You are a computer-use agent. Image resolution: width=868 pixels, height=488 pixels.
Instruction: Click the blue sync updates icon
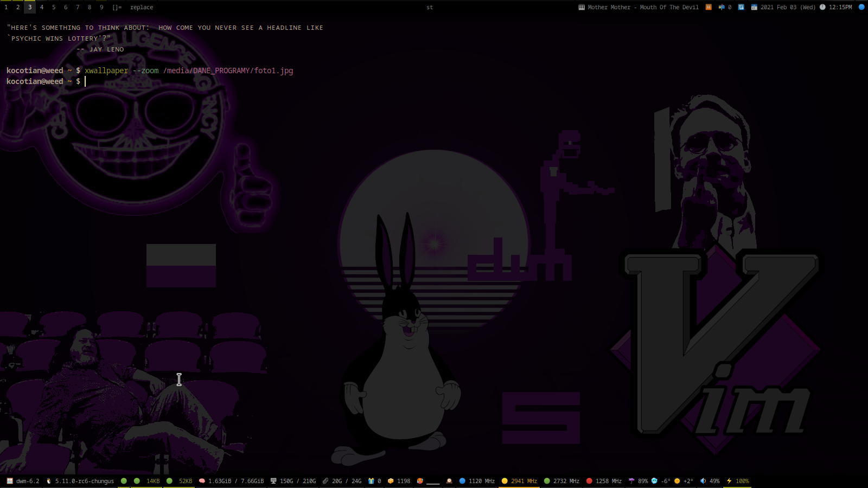[741, 7]
